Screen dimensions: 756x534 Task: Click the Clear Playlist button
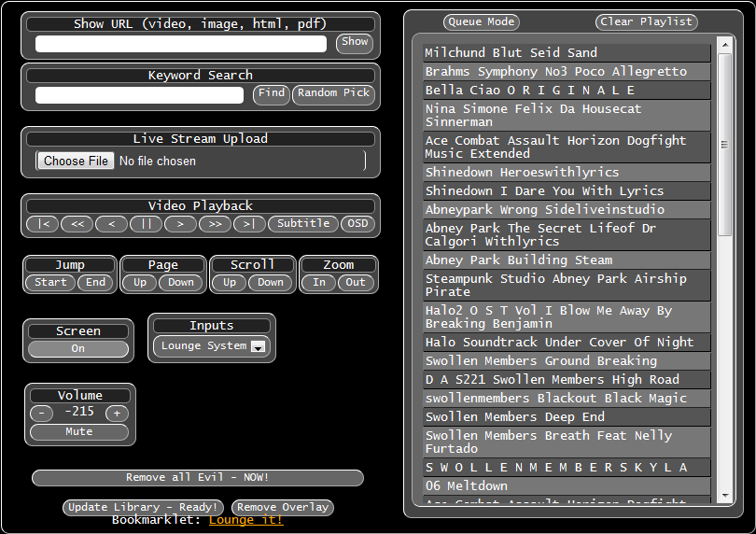click(x=647, y=22)
